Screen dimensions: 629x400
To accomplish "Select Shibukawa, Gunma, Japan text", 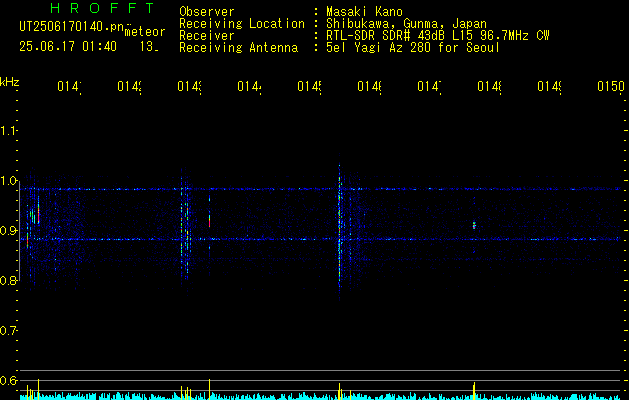I will coord(406,24).
